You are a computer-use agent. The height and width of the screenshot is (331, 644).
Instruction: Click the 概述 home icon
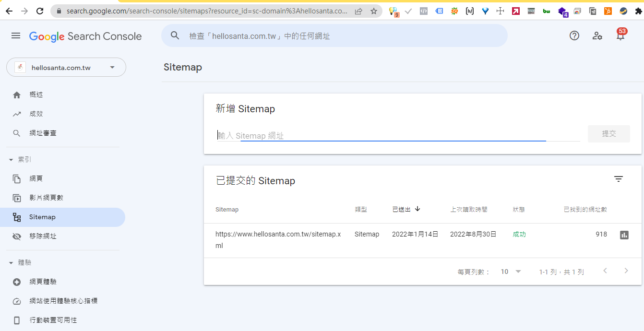click(17, 95)
